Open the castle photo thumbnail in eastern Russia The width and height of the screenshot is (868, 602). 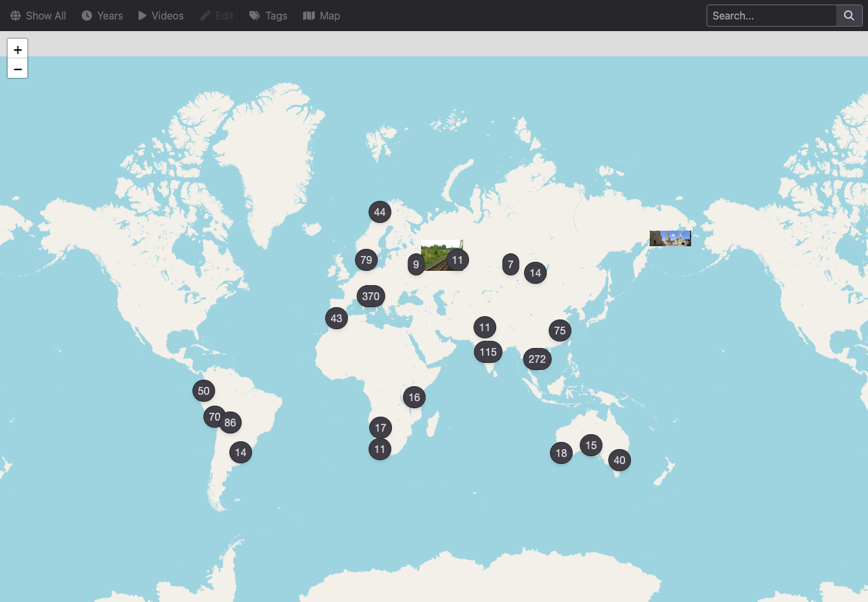670,238
